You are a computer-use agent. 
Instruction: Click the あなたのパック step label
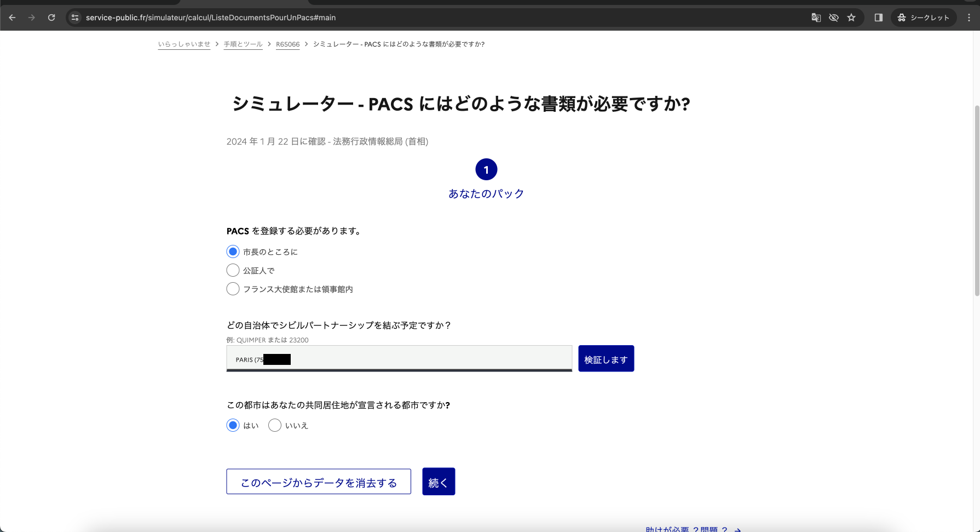[x=486, y=193]
